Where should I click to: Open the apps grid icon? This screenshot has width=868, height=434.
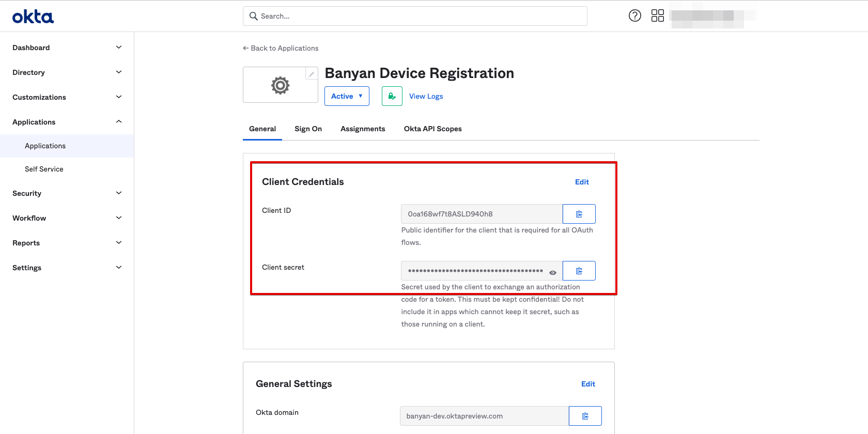[x=657, y=16]
